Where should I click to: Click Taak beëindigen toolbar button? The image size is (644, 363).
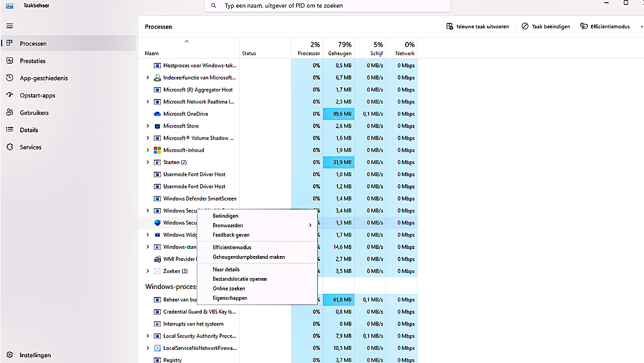[546, 26]
